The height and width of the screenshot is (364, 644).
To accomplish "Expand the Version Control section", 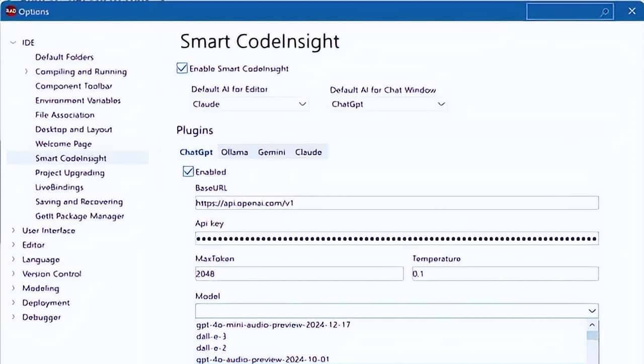I will coord(13,274).
